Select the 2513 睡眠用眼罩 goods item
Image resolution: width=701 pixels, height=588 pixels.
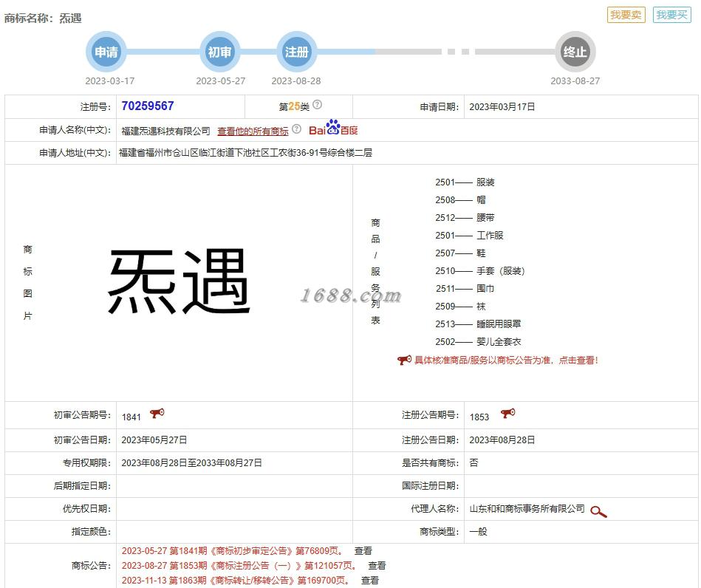(479, 324)
